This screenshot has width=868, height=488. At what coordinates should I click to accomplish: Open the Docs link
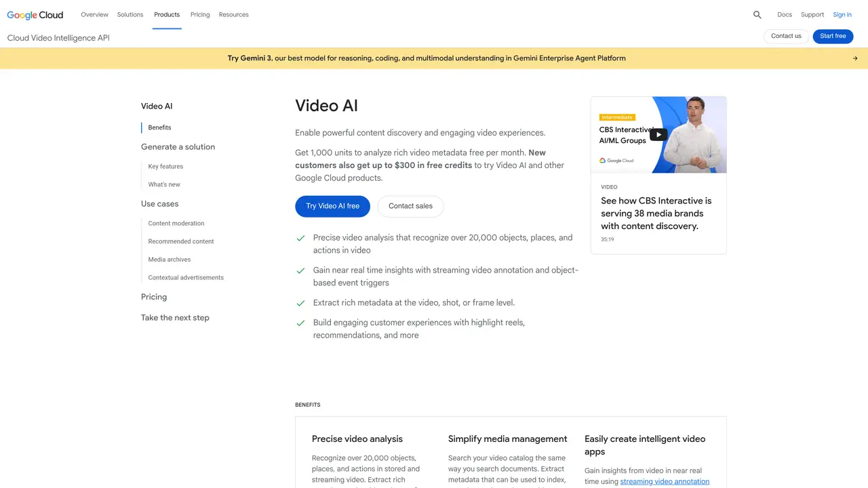pos(785,14)
